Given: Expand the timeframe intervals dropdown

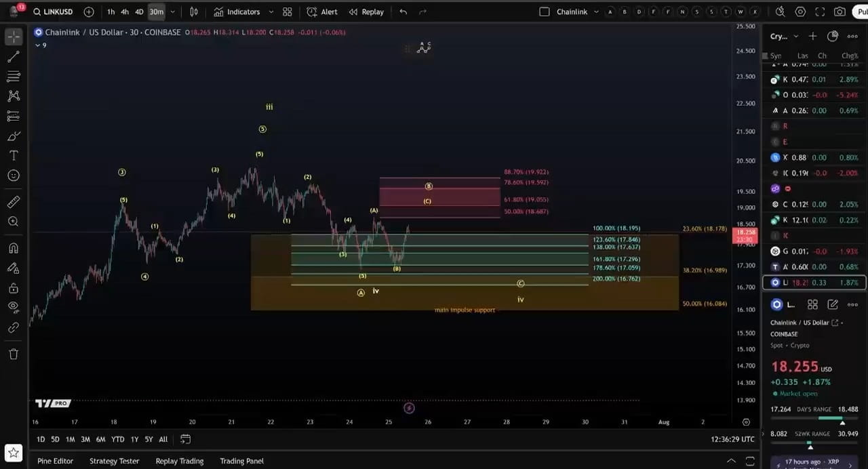Looking at the screenshot, I should tap(172, 12).
